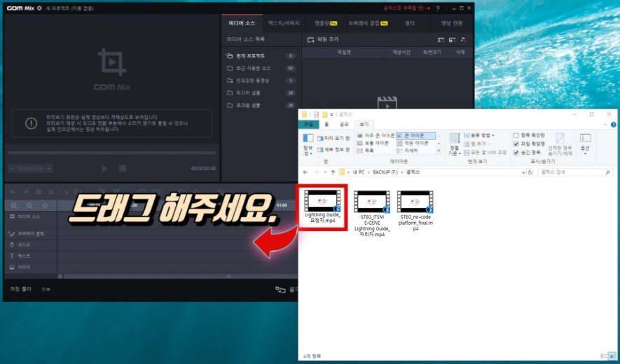Click the Explorer up-directory arrow
The height and width of the screenshot is (364, 620).
point(332,171)
